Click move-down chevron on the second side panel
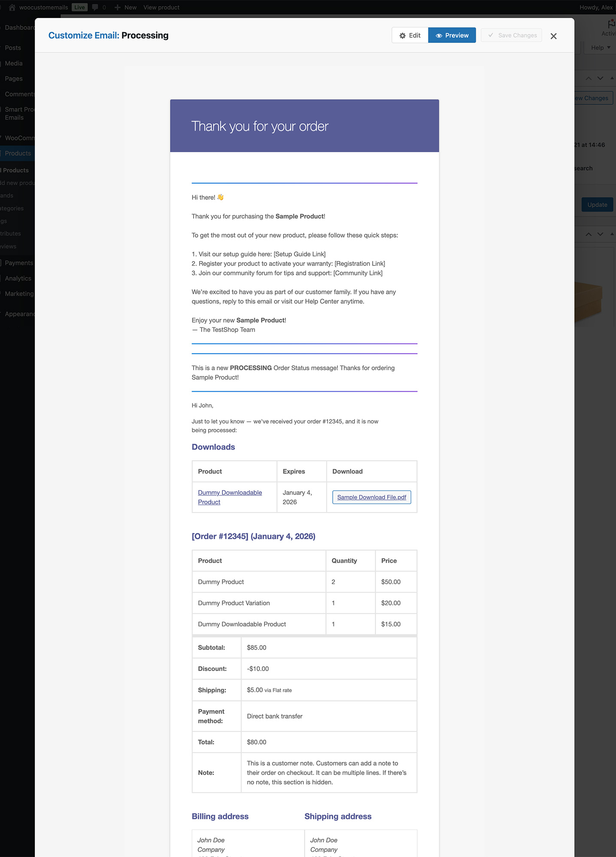Image resolution: width=616 pixels, height=857 pixels. [x=600, y=234]
